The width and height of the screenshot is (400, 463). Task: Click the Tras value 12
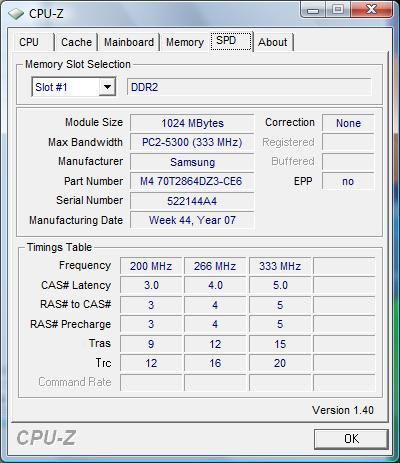pos(215,344)
